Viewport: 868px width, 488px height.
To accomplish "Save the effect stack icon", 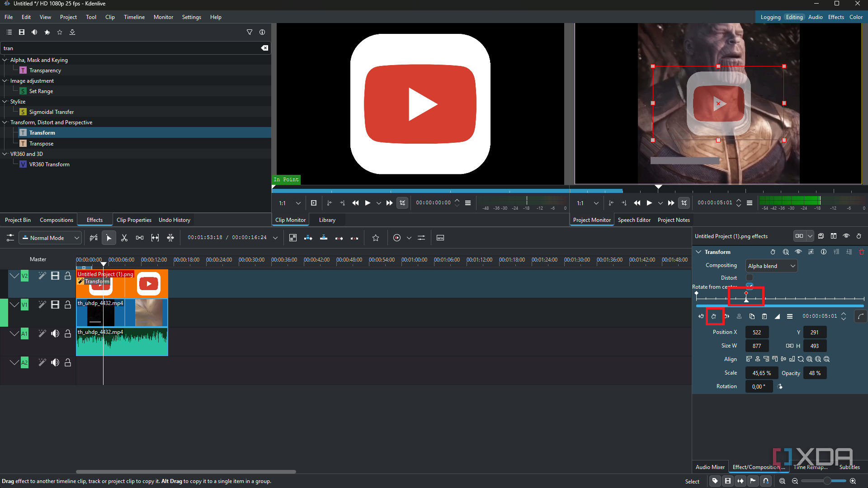I will tap(821, 236).
